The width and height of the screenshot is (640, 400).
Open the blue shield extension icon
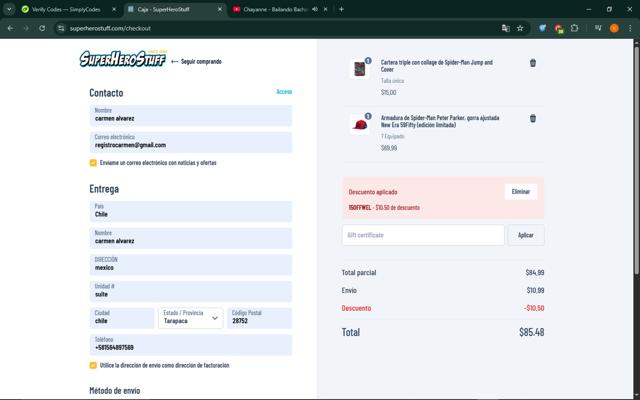coord(542,28)
